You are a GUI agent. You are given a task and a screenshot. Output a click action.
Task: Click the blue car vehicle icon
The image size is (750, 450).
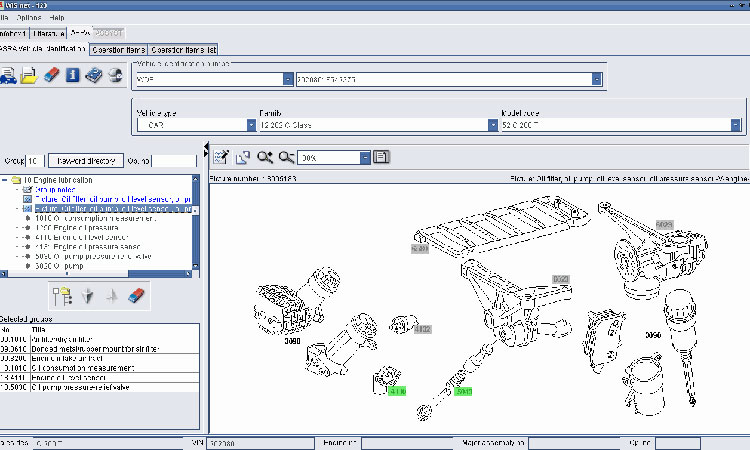(x=9, y=75)
